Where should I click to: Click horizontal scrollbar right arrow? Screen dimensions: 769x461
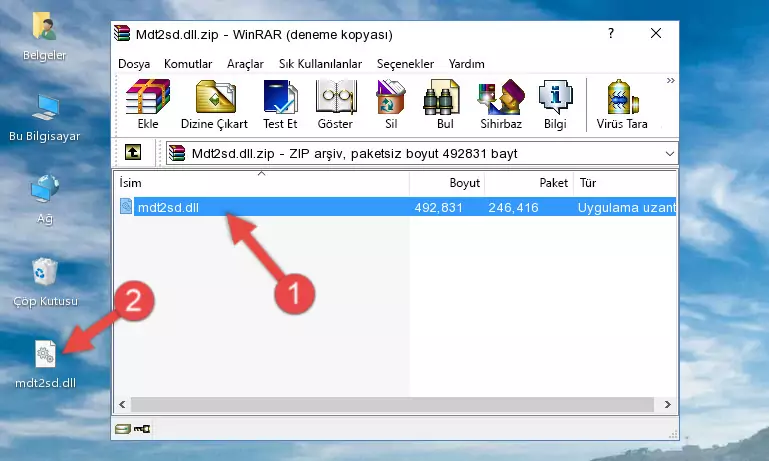667,405
